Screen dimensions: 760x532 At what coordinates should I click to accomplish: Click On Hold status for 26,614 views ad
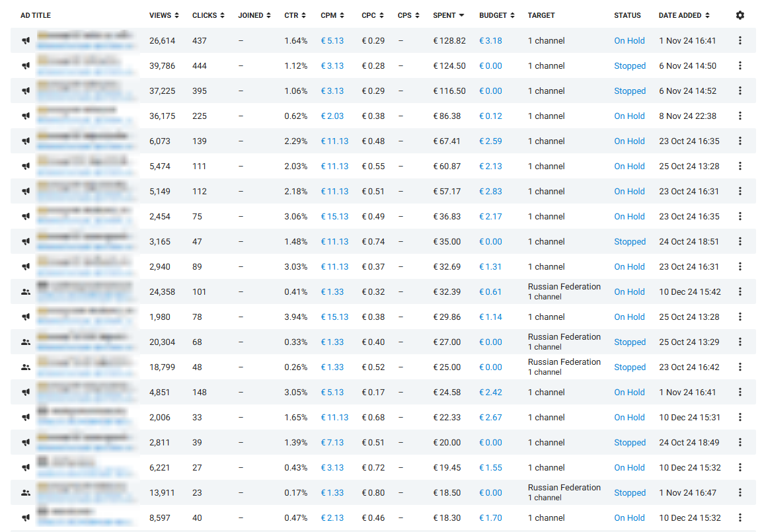[x=629, y=41]
